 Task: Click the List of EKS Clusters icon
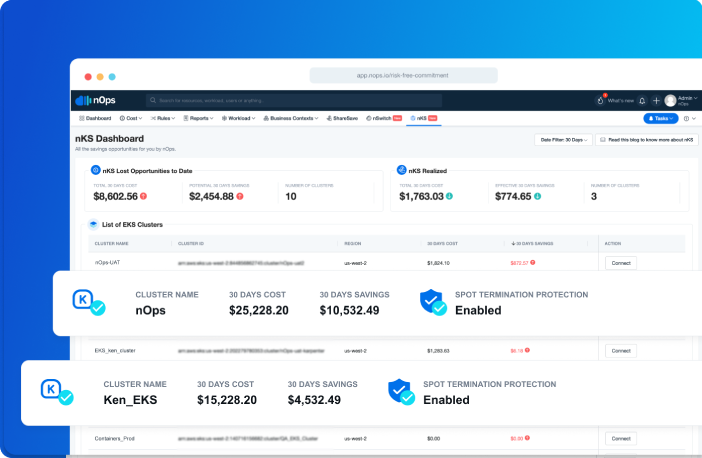pyautogui.click(x=93, y=224)
